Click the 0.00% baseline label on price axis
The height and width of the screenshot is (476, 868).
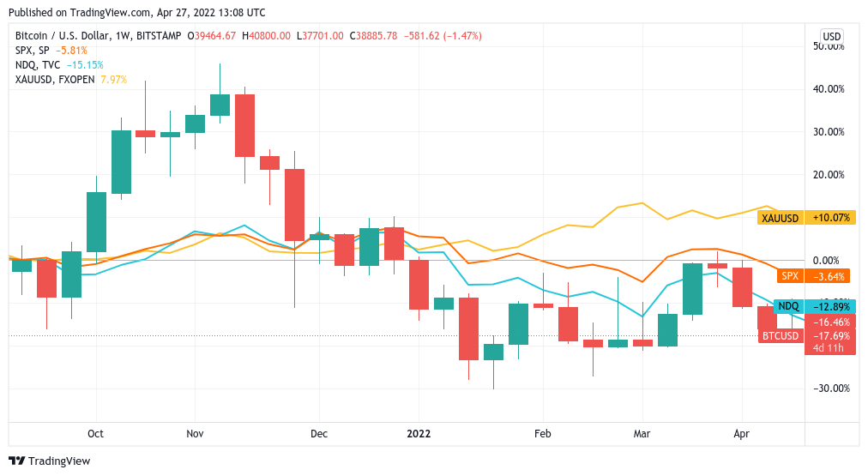824,261
